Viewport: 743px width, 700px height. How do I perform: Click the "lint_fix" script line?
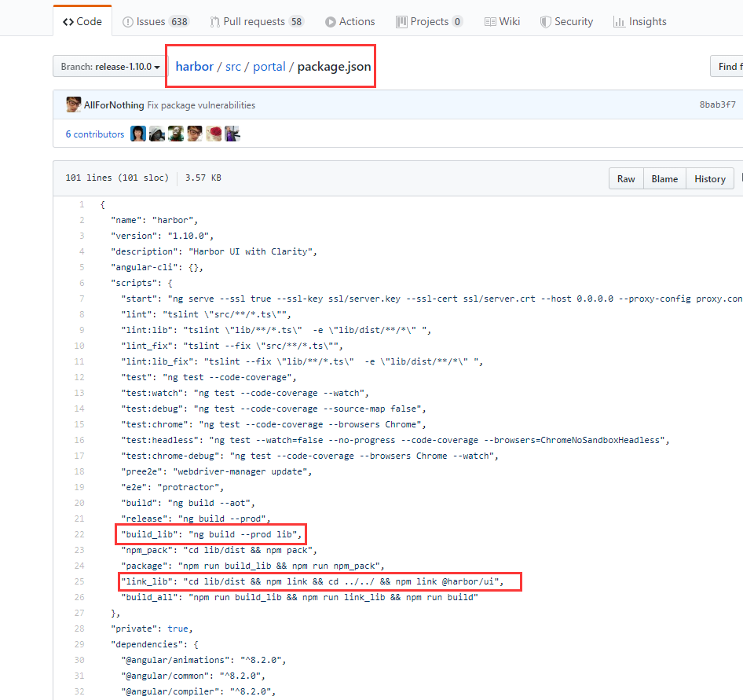coord(232,346)
